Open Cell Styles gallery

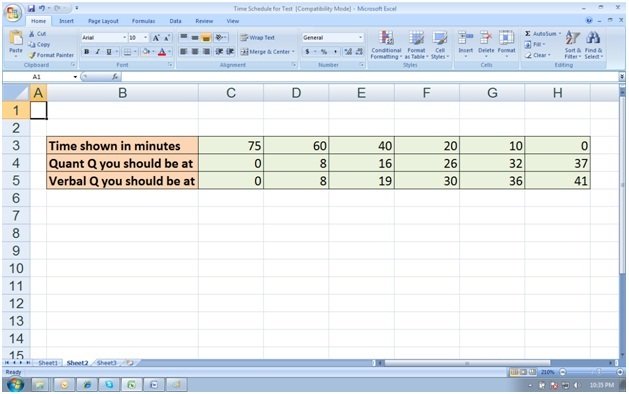pyautogui.click(x=440, y=45)
